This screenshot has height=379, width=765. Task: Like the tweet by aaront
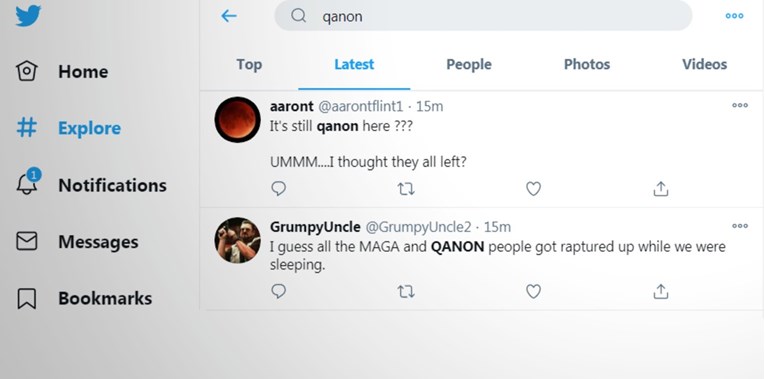(x=533, y=189)
